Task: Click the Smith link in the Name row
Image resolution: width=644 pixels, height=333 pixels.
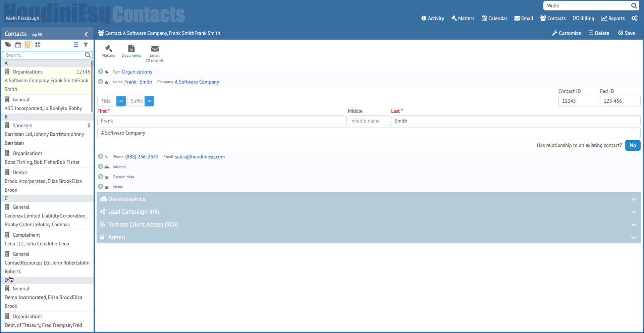Action: [x=146, y=82]
